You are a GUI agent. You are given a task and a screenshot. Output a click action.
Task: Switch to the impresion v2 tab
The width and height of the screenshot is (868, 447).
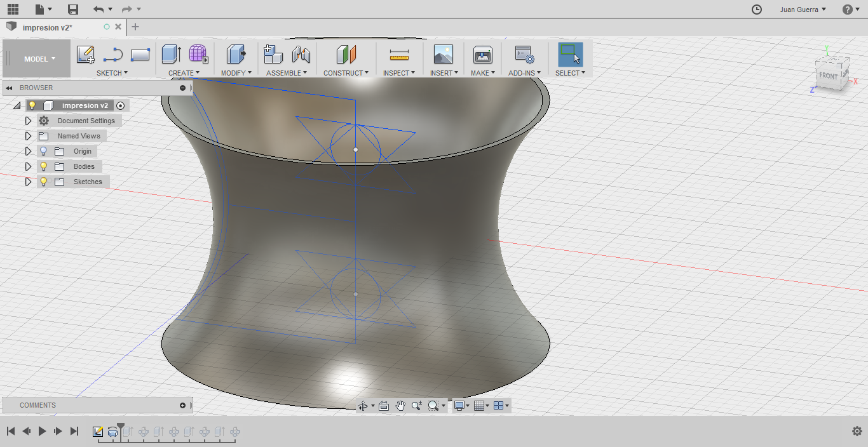tap(48, 27)
